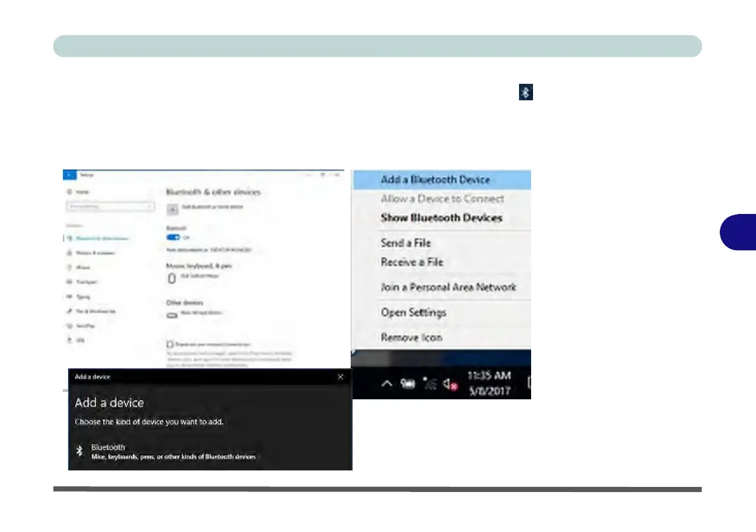The width and height of the screenshot is (756, 532).
Task: Close the Add a device dialog
Action: tap(341, 377)
